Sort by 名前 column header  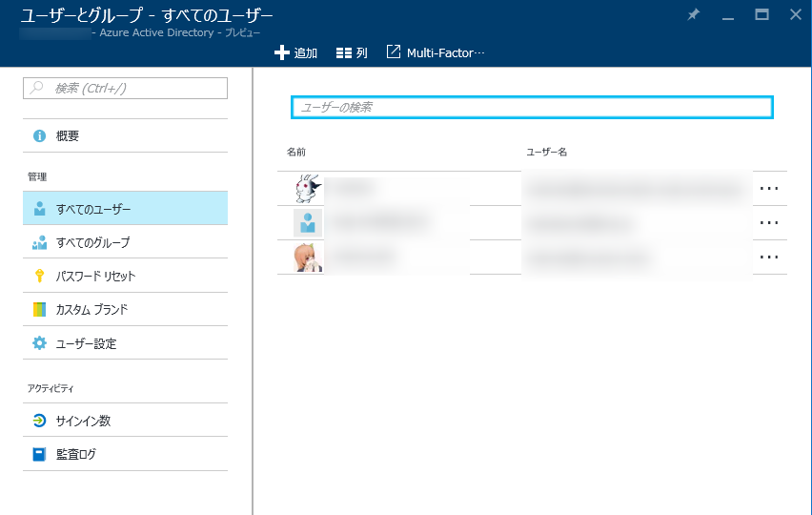click(x=296, y=152)
